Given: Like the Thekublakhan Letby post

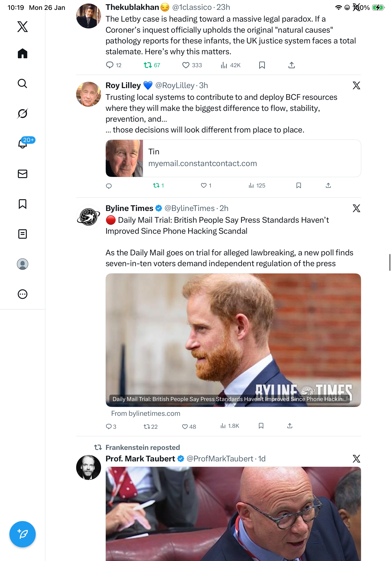Looking at the screenshot, I should [x=186, y=65].
